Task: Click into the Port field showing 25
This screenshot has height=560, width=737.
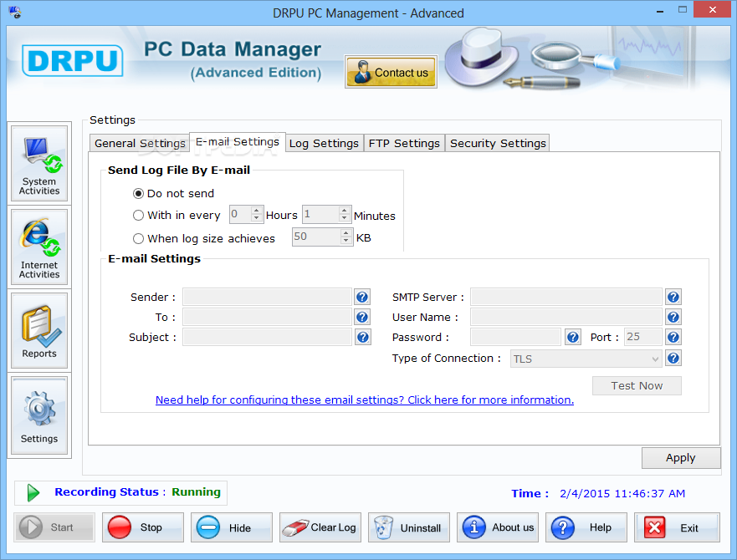Action: (643, 338)
